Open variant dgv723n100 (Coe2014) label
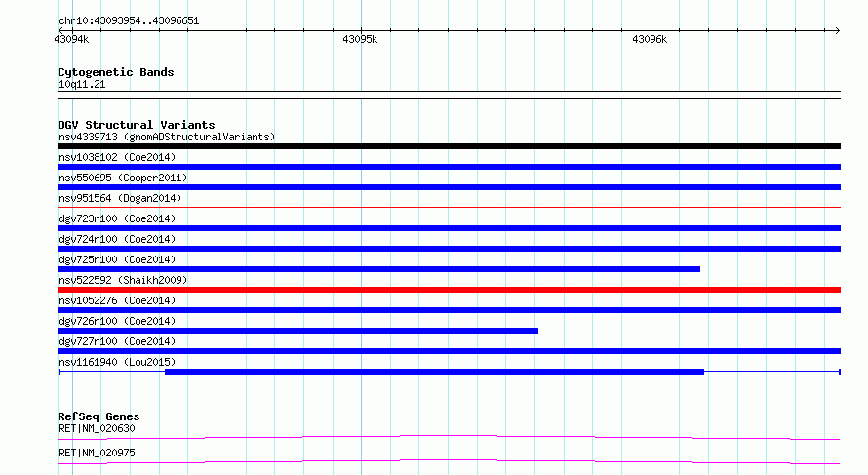The width and height of the screenshot is (868, 475). (x=117, y=218)
